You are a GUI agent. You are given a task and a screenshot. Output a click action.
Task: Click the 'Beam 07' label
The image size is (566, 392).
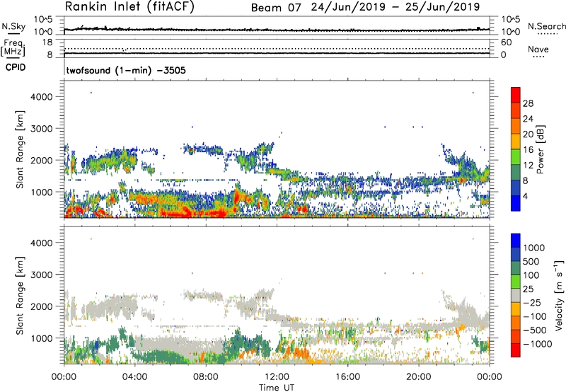(276, 8)
